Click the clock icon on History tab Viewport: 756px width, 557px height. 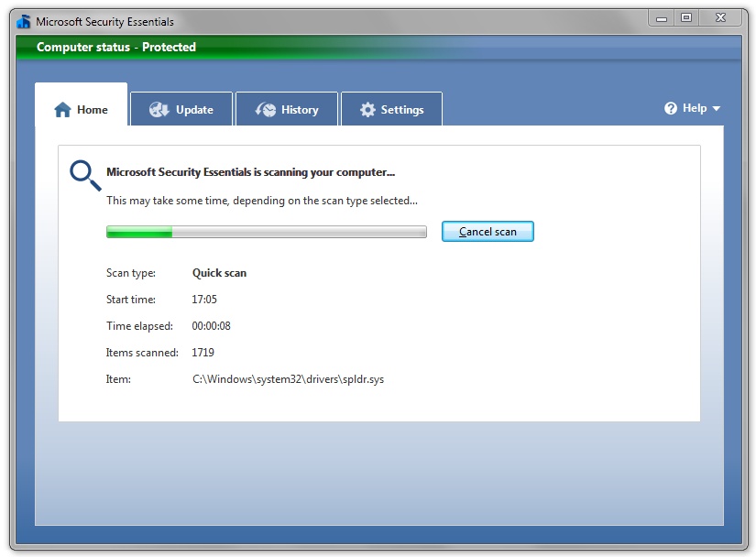pyautogui.click(x=265, y=110)
